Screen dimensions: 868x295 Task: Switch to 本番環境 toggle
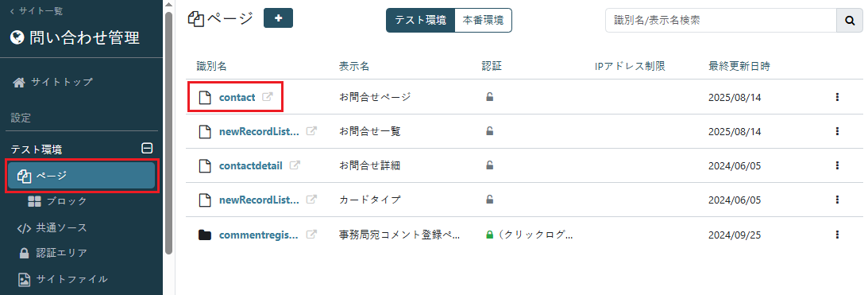pyautogui.click(x=483, y=20)
